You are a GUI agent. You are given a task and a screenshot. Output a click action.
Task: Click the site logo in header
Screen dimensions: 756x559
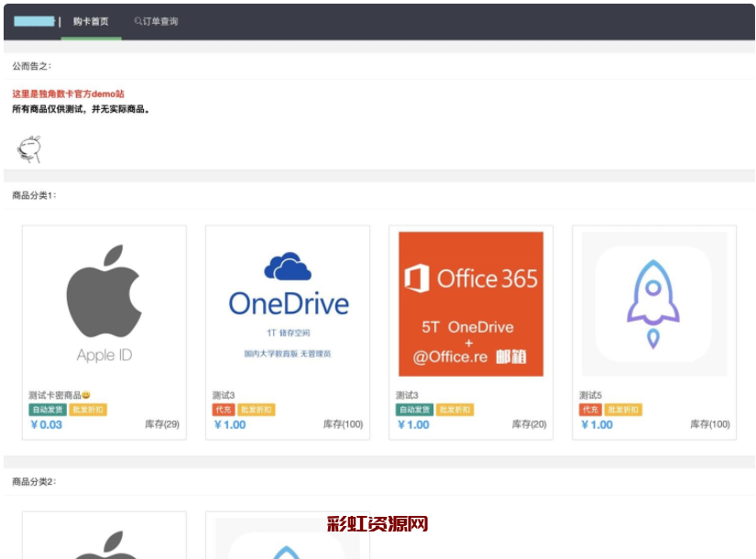pyautogui.click(x=35, y=21)
